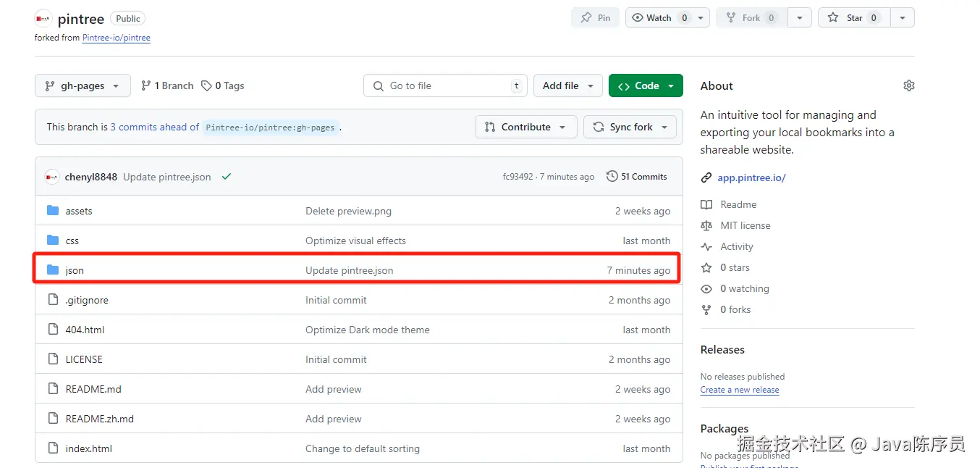980x468 pixels.
Task: Click the Activity pulse icon
Action: pyautogui.click(x=706, y=246)
